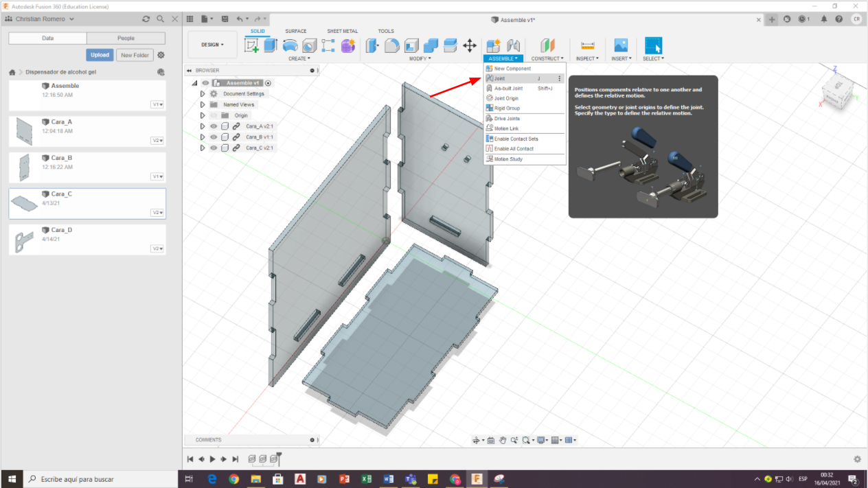Play the timeline
The width and height of the screenshot is (868, 488).
point(213,458)
